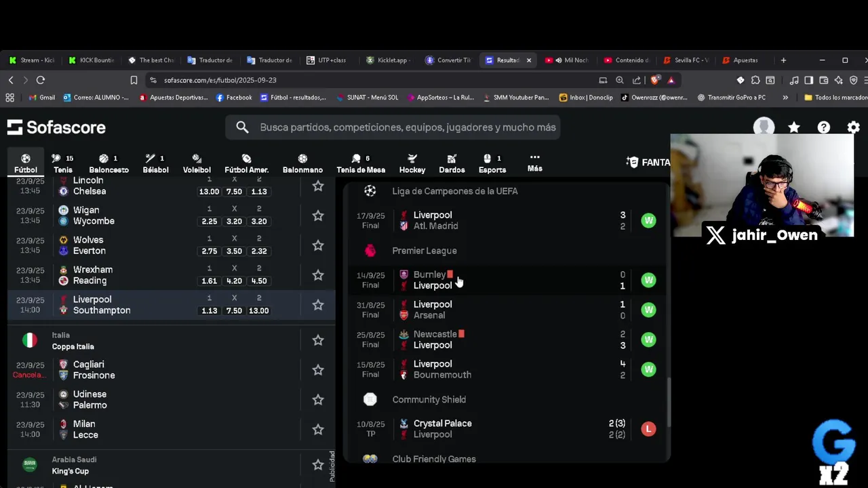Click the L loss badge for Crystal Palace
The image size is (868, 488).
(648, 429)
